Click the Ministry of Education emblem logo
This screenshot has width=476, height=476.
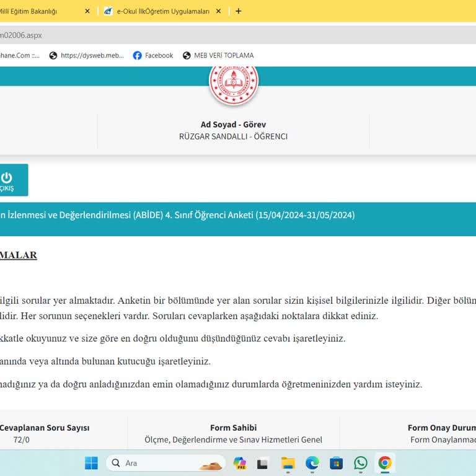[x=234, y=83]
